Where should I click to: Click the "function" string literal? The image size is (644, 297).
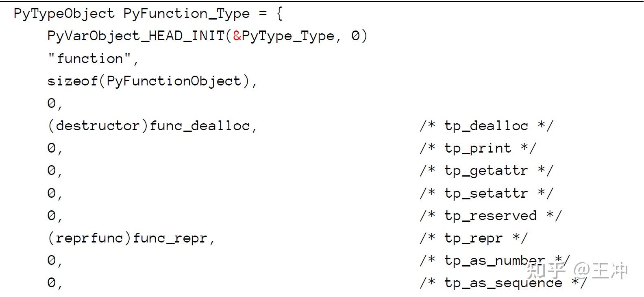point(89,59)
